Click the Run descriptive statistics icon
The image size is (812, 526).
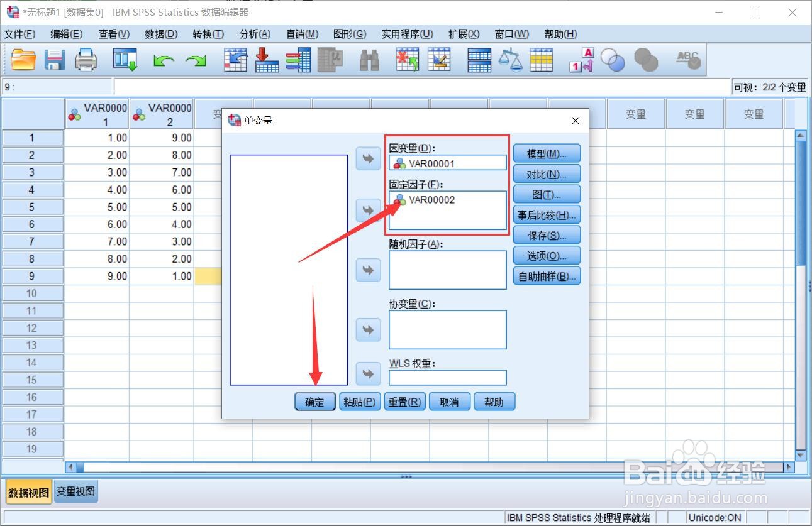click(330, 60)
